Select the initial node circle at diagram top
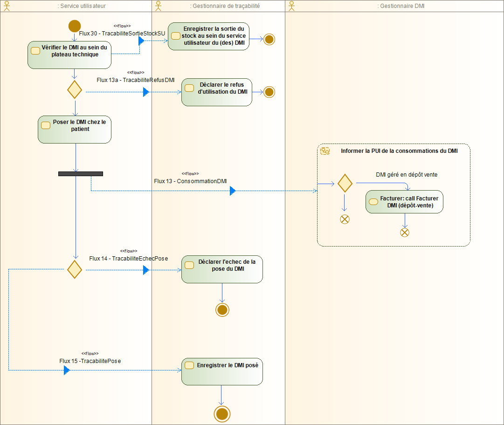The image size is (504, 425). pyautogui.click(x=75, y=27)
